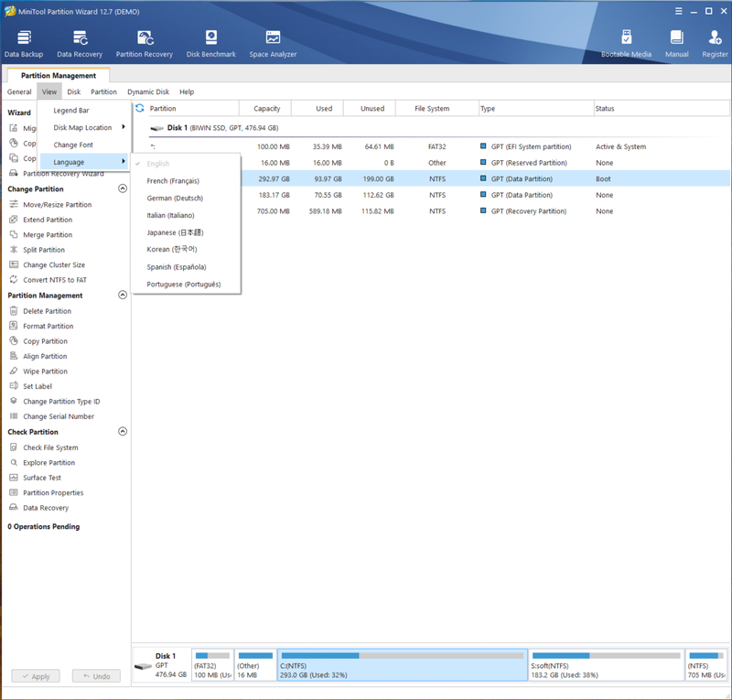Open the General menu
Screen dimensions: 732x700
pyautogui.click(x=19, y=92)
